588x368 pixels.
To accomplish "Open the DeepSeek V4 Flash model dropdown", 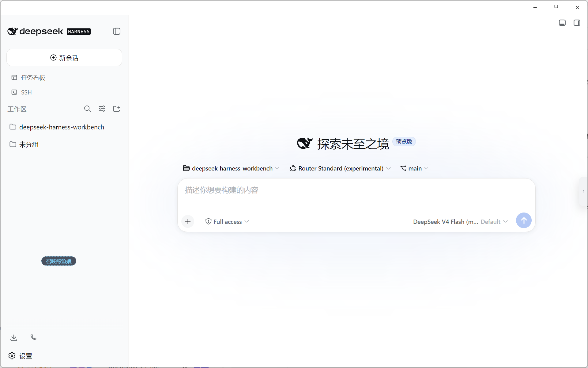I will (x=460, y=222).
